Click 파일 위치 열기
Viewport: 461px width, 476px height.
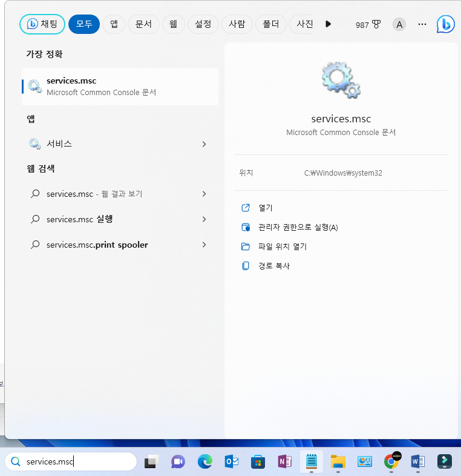coord(283,246)
